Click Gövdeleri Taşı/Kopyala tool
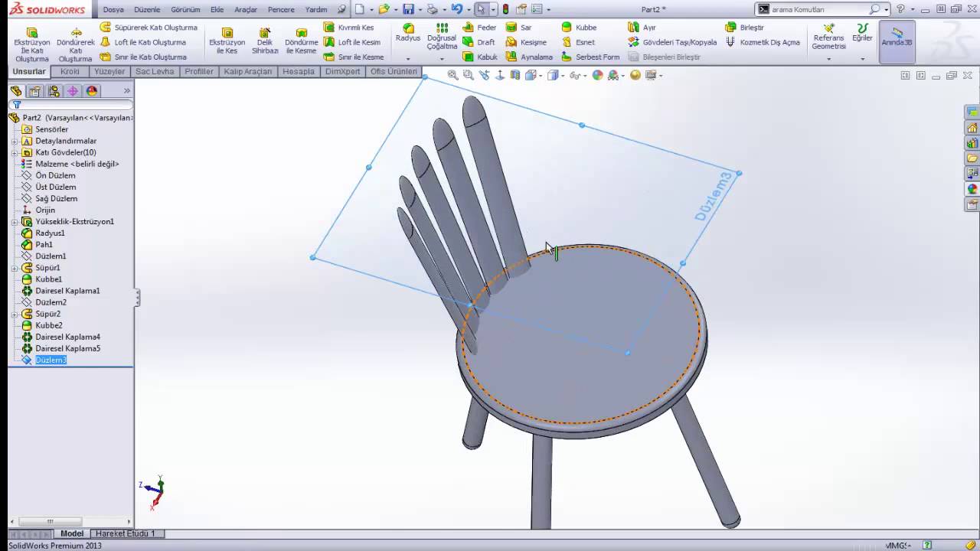 coord(672,42)
